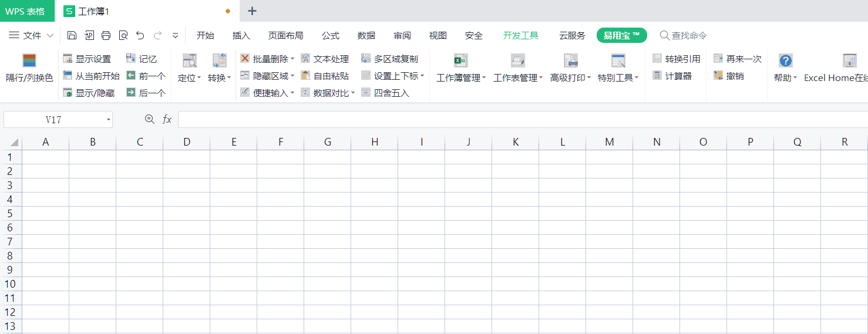The width and height of the screenshot is (868, 334).
Task: Open the 开发工具 tab
Action: [x=520, y=36]
